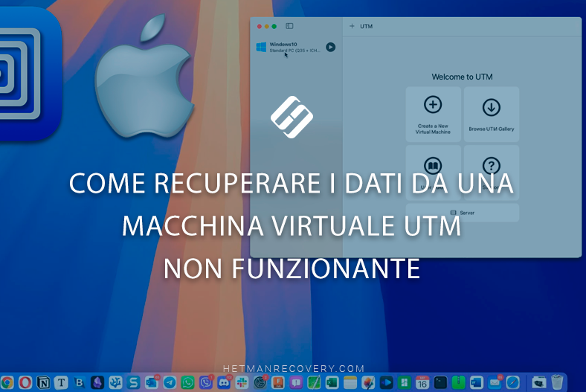This screenshot has width=586, height=392.
Task: Select the Windows10 VM in sidebar
Action: tap(295, 47)
